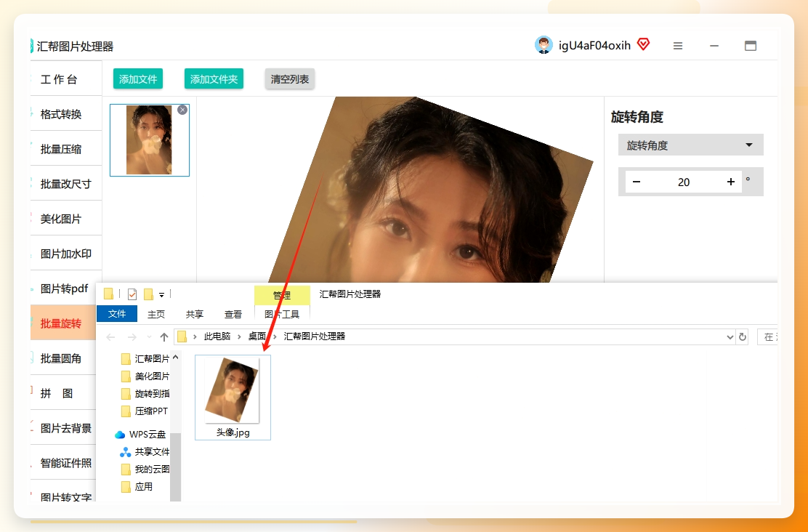Remove the thumbnail via its X icon
The width and height of the screenshot is (808, 532).
click(x=182, y=110)
